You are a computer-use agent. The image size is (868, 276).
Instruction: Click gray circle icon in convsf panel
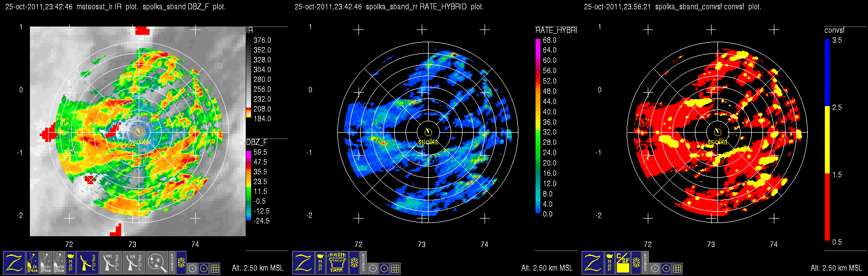(x=655, y=269)
